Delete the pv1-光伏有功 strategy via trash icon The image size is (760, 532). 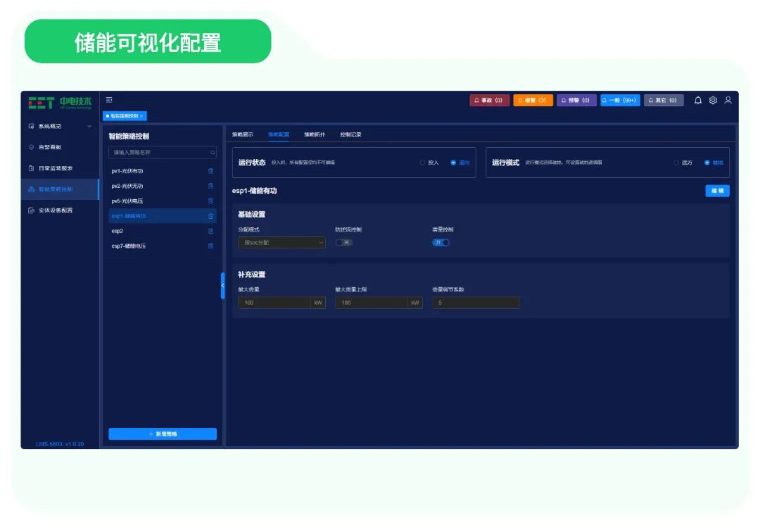210,170
